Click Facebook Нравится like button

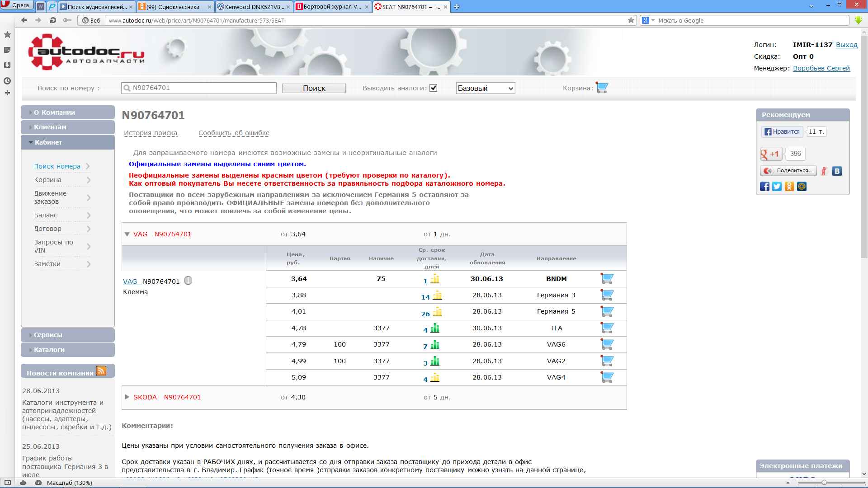coord(782,132)
